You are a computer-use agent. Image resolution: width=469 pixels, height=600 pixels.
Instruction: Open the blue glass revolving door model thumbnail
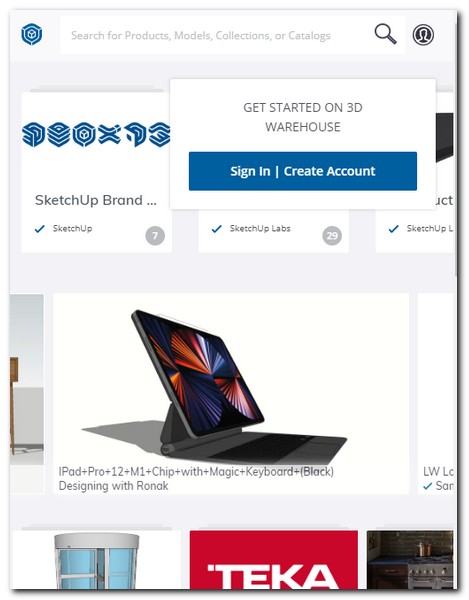point(97,559)
